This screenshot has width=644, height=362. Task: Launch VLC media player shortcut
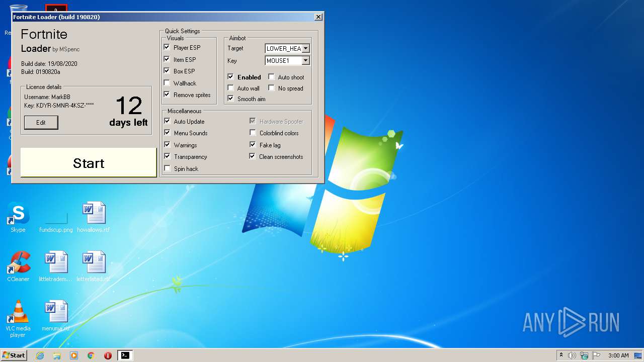(18, 319)
